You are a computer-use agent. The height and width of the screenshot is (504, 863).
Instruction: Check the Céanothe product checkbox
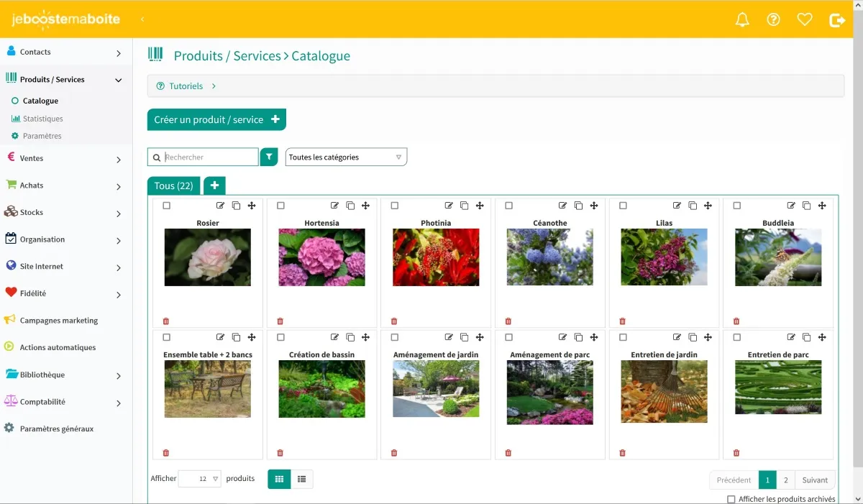tap(509, 206)
